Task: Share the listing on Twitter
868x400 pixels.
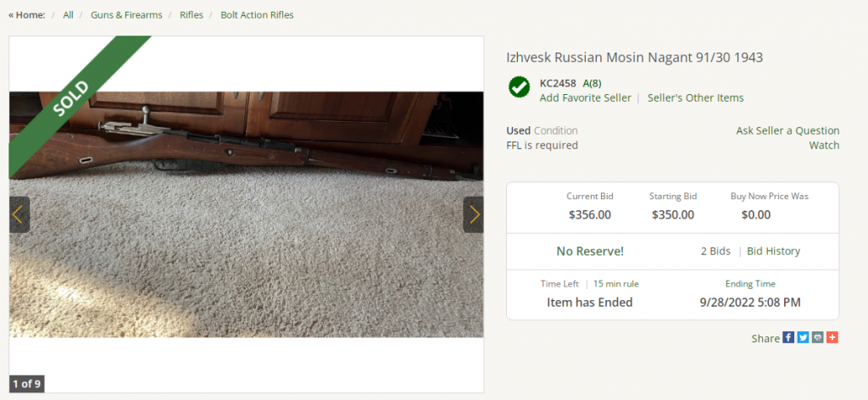Action: click(x=803, y=337)
